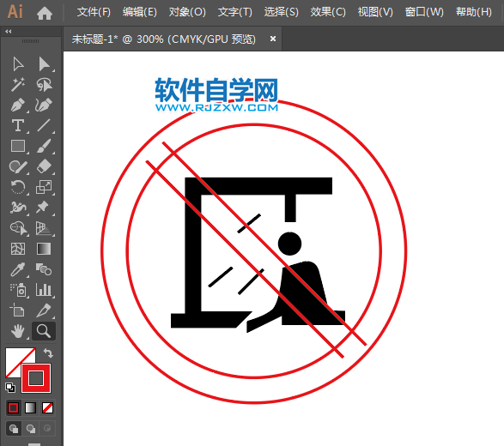Viewport: 504px width, 446px height.
Task: Open the 对象(O) menu
Action: click(187, 12)
